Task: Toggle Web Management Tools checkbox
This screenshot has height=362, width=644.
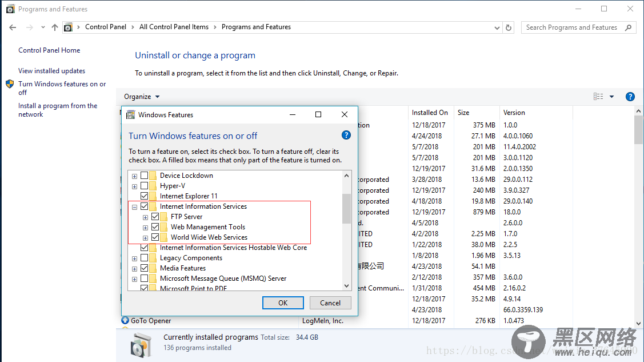Action: point(155,227)
